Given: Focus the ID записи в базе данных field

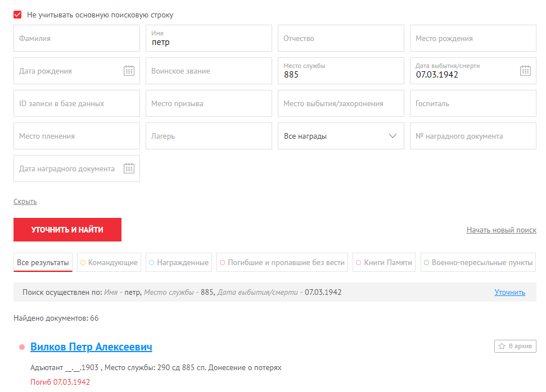Looking at the screenshot, I should click(76, 103).
